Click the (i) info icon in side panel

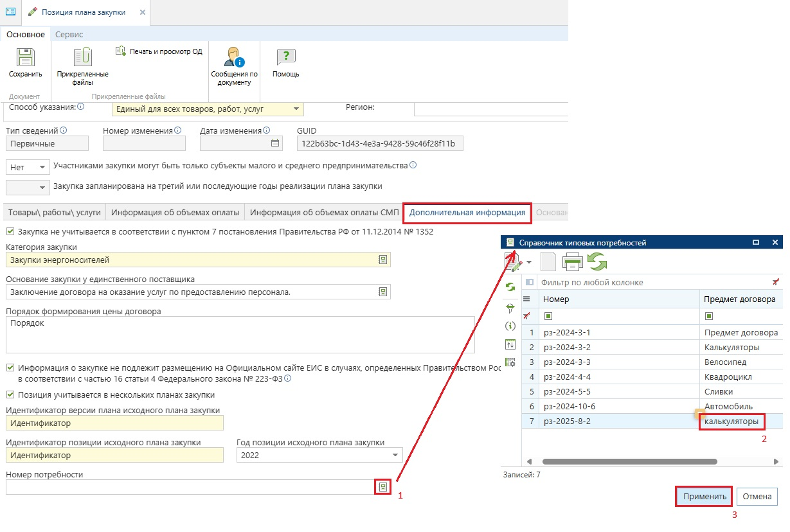click(510, 326)
